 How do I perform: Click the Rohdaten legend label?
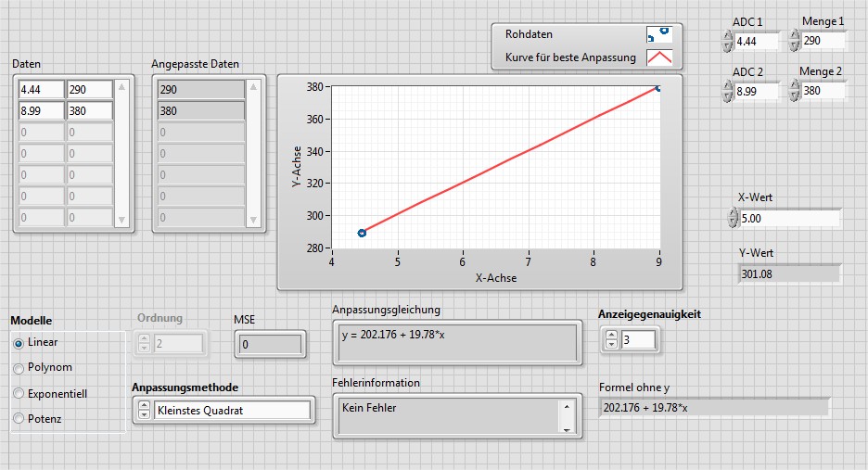pos(529,34)
